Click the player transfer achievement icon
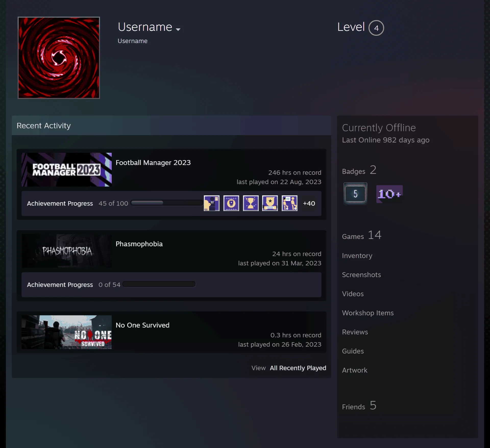 pos(290,203)
